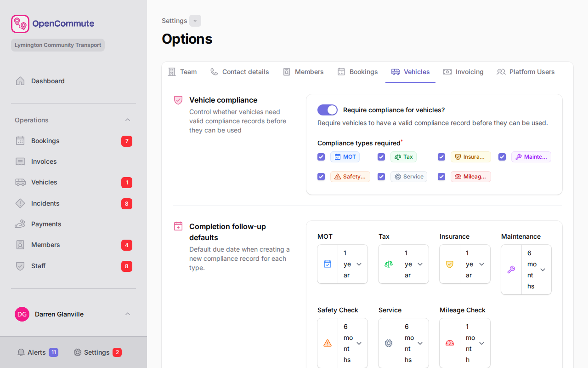Open the Tax follow-up period dropdown
The image size is (588, 368).
point(414,264)
